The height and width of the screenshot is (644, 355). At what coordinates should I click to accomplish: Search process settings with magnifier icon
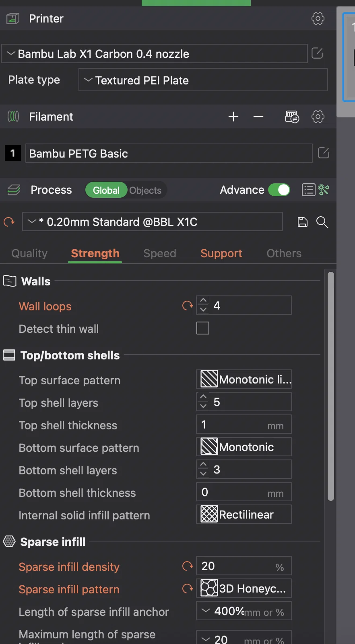point(322,222)
